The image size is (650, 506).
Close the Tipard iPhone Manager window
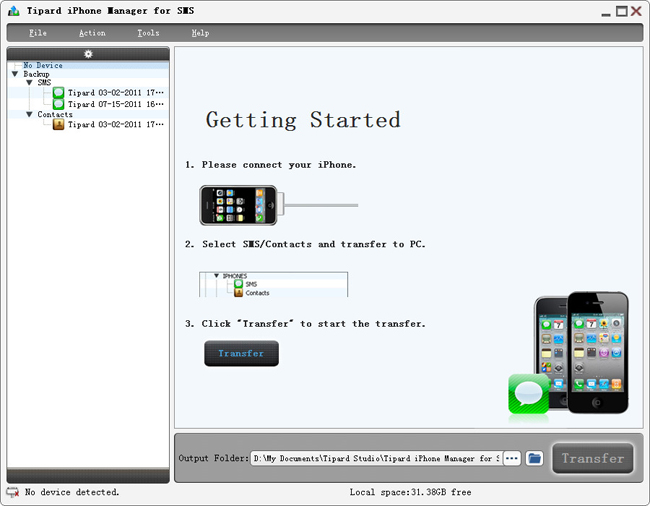click(636, 11)
